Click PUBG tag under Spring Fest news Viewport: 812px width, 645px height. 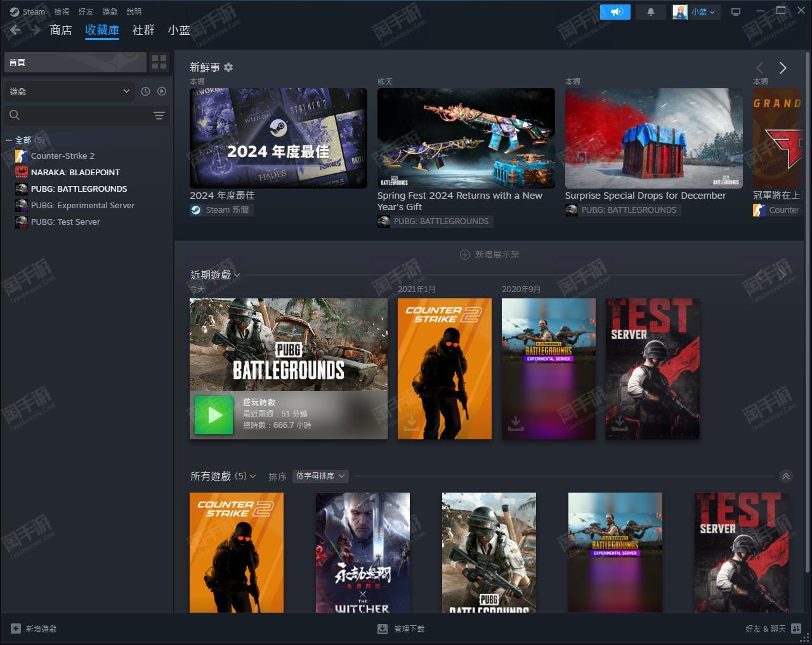point(435,221)
